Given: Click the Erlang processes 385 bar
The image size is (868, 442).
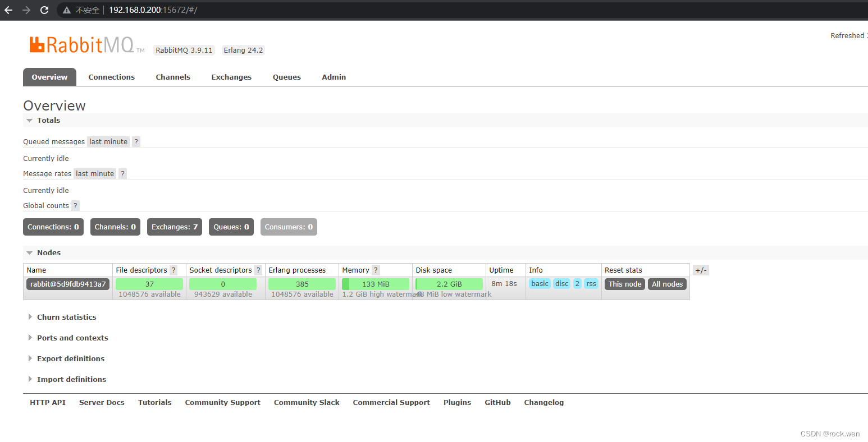Looking at the screenshot, I should point(302,284).
